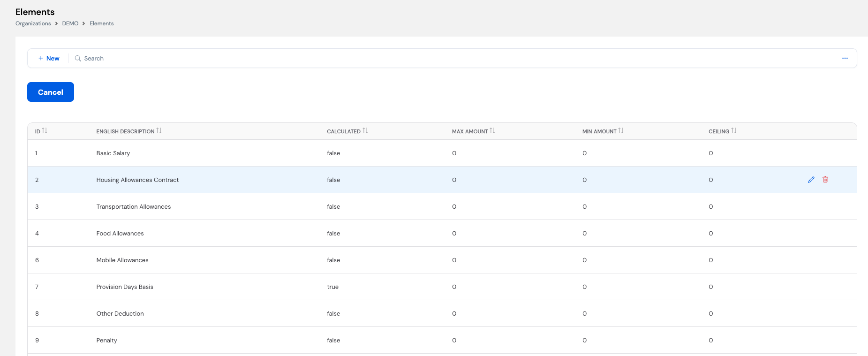Select the Basic Salary row
The image size is (868, 356).
(x=442, y=153)
